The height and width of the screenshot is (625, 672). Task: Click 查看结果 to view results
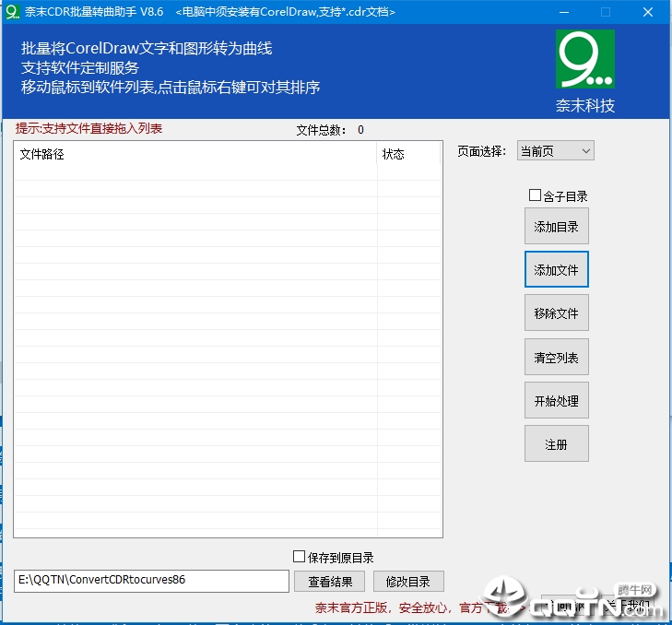pyautogui.click(x=330, y=582)
